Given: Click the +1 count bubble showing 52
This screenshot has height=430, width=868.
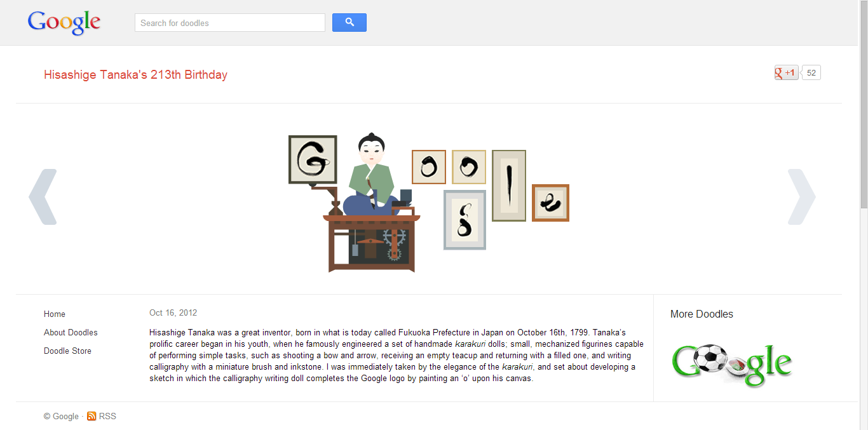Looking at the screenshot, I should pyautogui.click(x=811, y=73).
